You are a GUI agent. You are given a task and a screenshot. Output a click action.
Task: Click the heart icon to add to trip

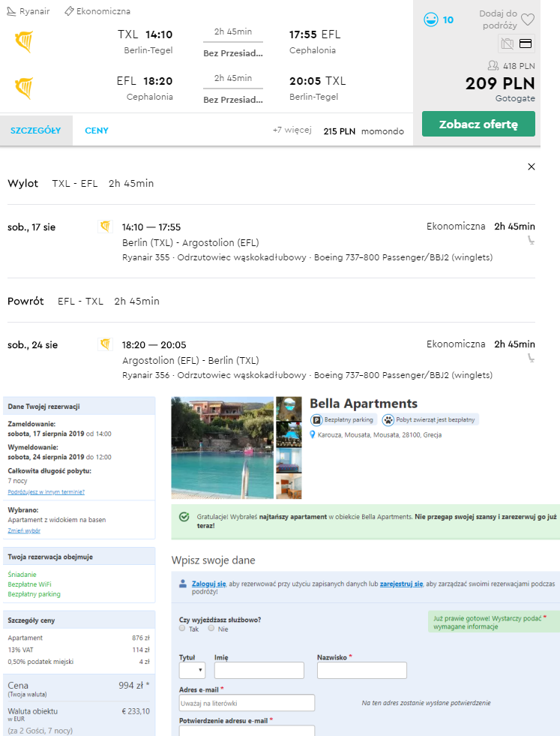tap(528, 20)
